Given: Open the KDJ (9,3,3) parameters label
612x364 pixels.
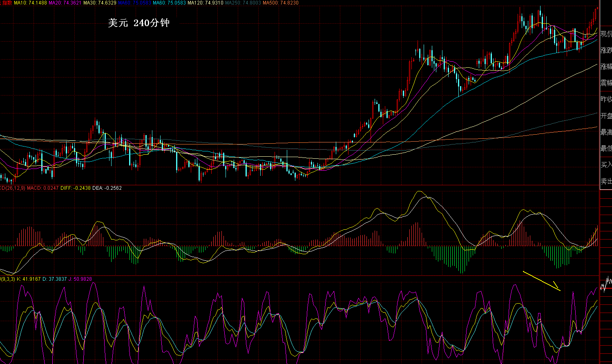Looking at the screenshot, I should click(7, 279).
